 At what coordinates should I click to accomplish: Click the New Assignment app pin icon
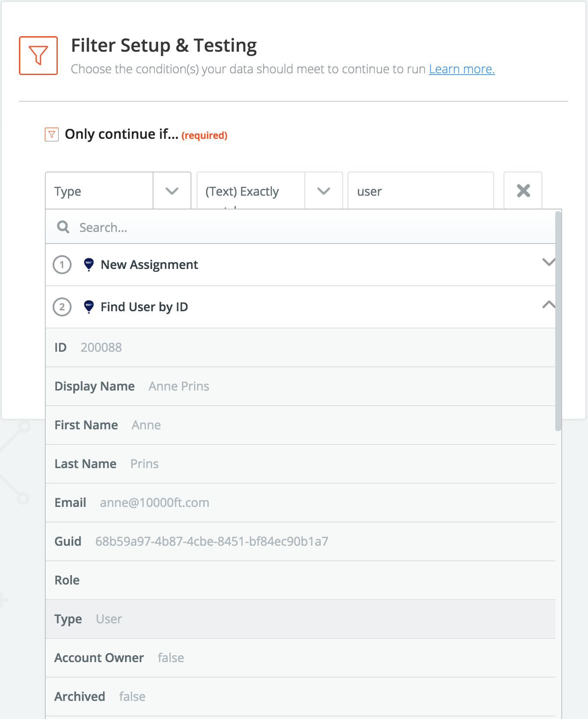(89, 264)
